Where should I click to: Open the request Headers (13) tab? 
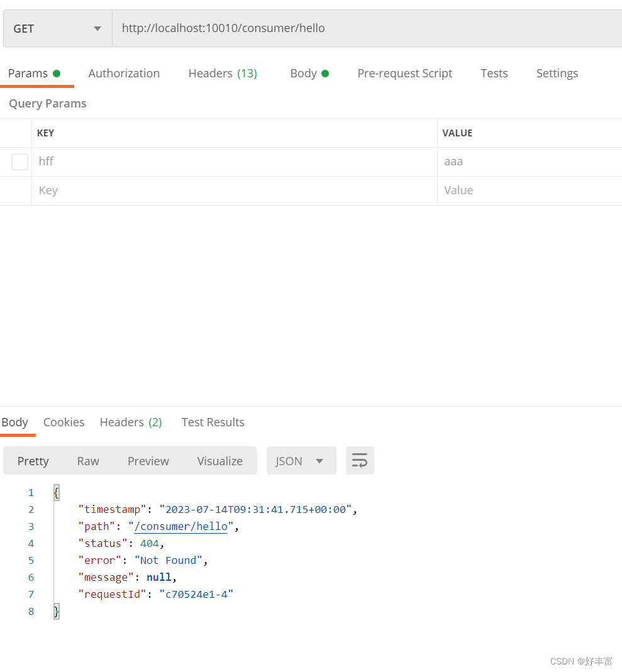tap(223, 74)
